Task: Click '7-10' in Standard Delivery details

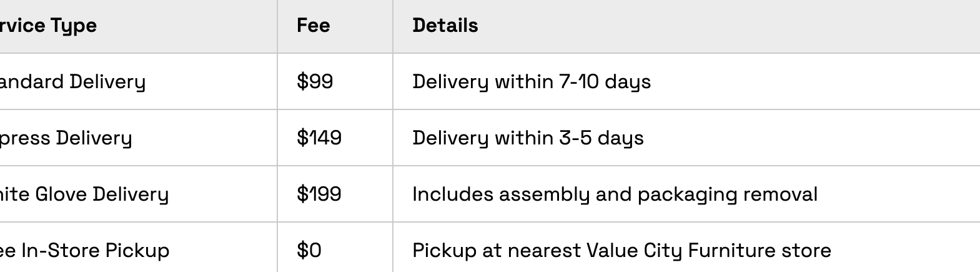Action: point(578,82)
